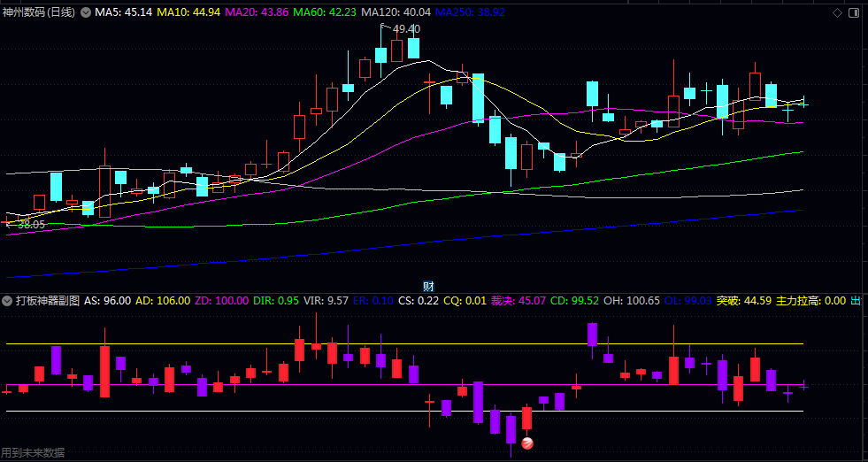The width and height of the screenshot is (868, 462).
Task: Select the VIR: 9.57 value
Action: click(x=326, y=301)
